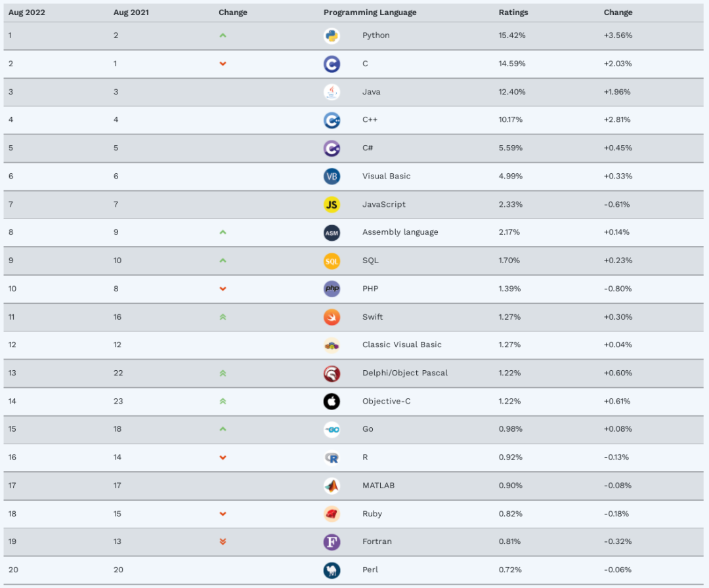Screen dimensions: 709x588
Task: Click the Programming Language column header
Action: (x=370, y=12)
